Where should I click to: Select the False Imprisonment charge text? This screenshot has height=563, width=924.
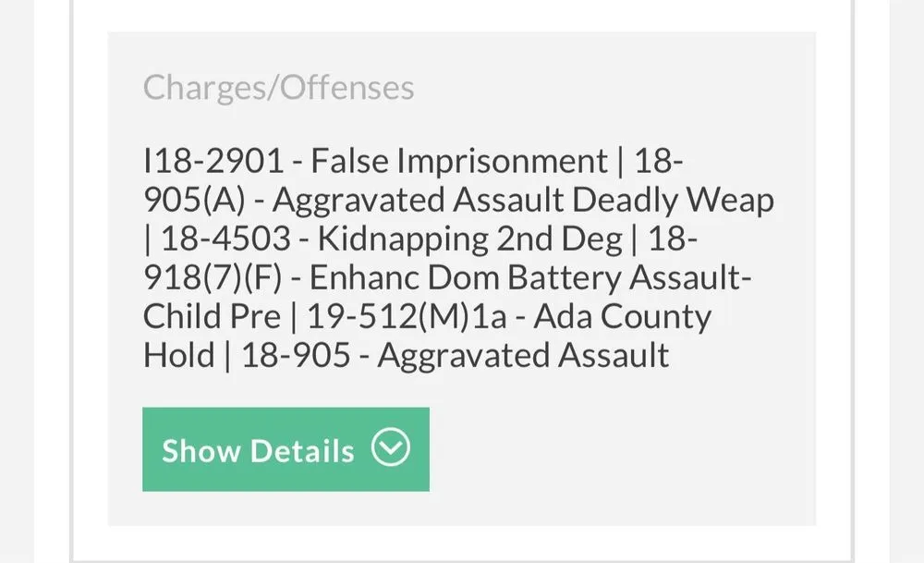[x=459, y=162]
